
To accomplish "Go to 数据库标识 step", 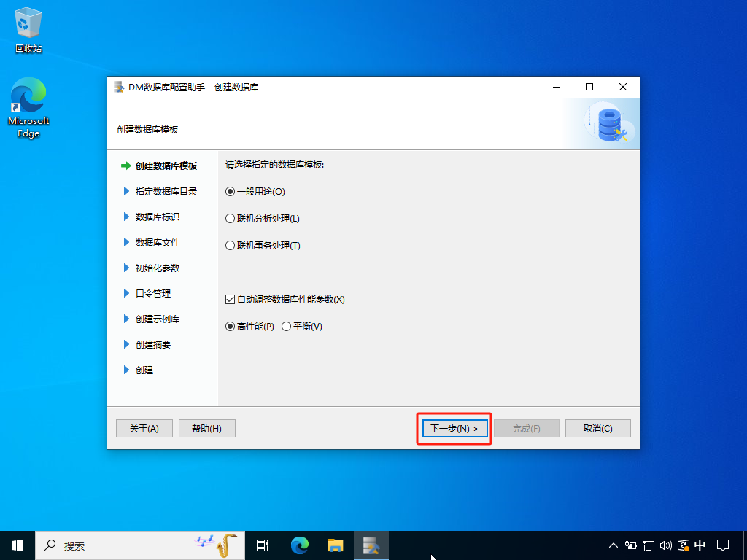I will pos(152,217).
